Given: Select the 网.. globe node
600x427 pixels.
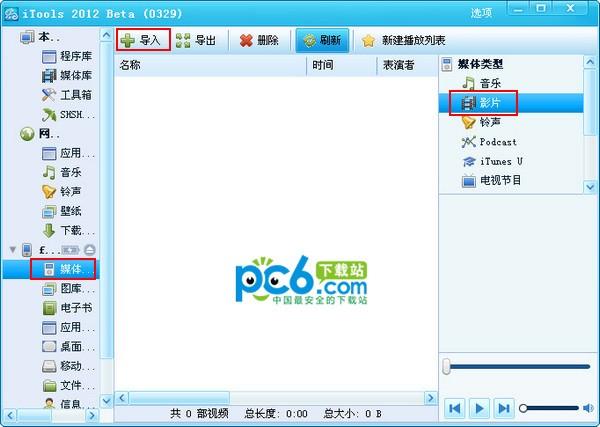Looking at the screenshot, I should 40,134.
